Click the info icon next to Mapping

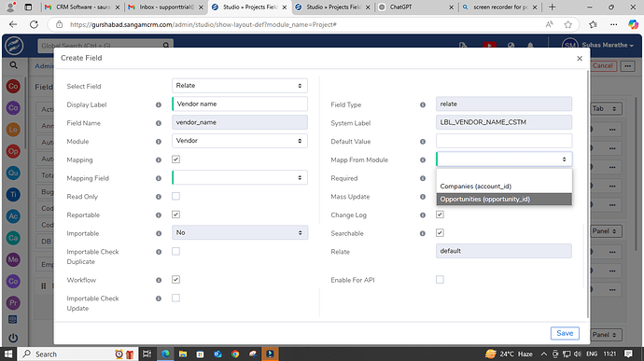click(159, 160)
